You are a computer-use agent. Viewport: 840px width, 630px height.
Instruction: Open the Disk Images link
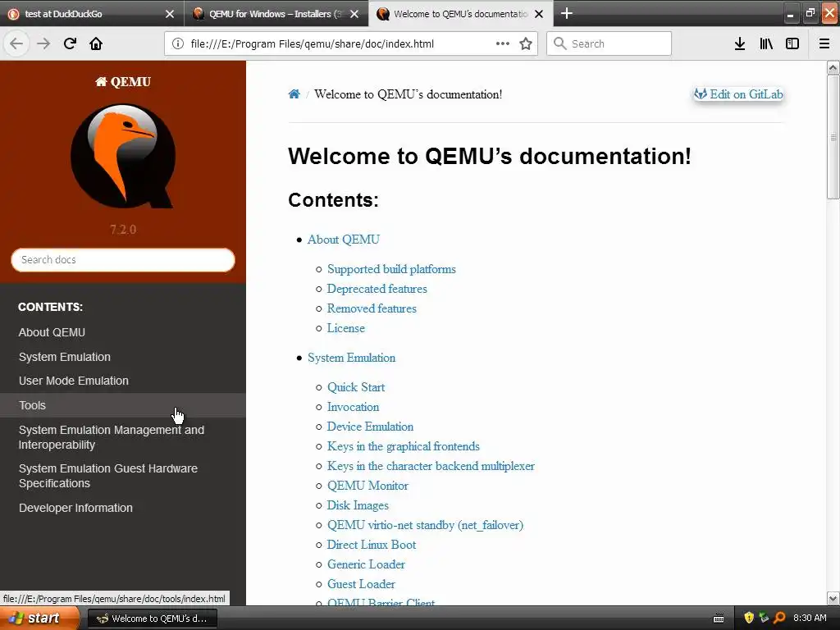point(358,505)
